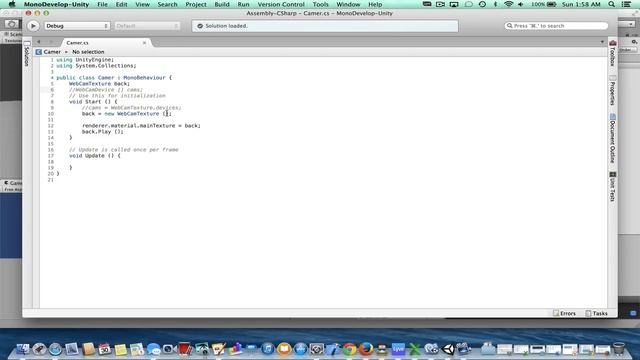Click the public class Camer declaration line
Screen dimensions: 640x360
tap(114, 78)
